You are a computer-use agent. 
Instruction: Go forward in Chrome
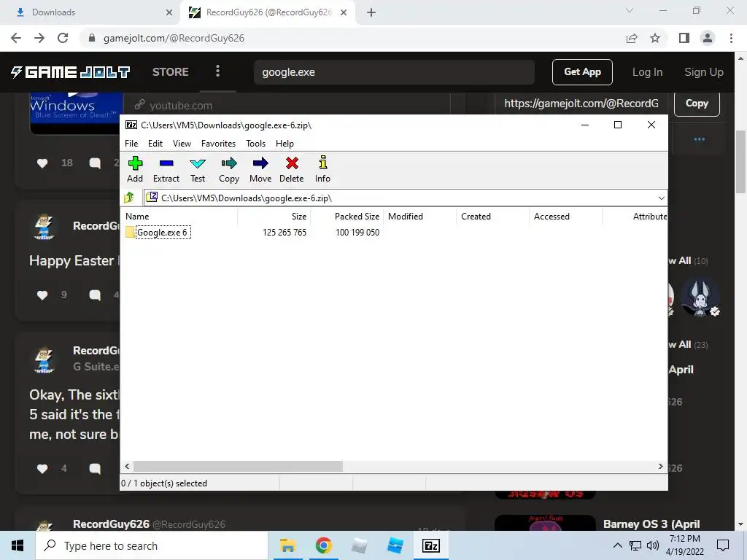pos(39,38)
